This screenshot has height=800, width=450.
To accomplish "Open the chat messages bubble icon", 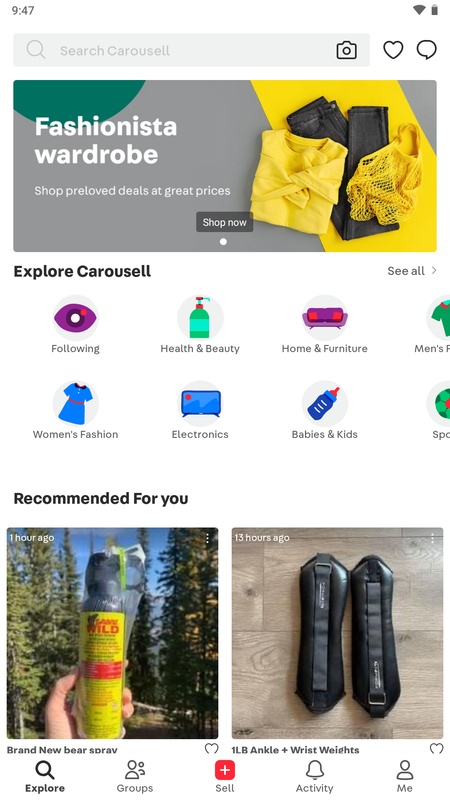I will [427, 50].
